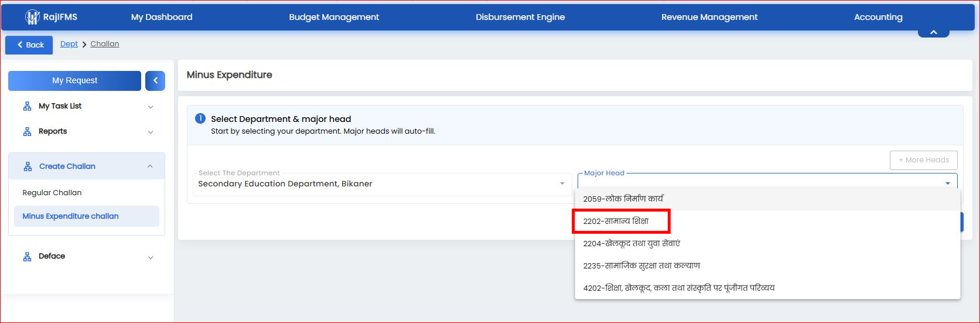Select 4202-शिक्षा, खेलकूद, कला option
This screenshot has height=323, width=980.
767,288
